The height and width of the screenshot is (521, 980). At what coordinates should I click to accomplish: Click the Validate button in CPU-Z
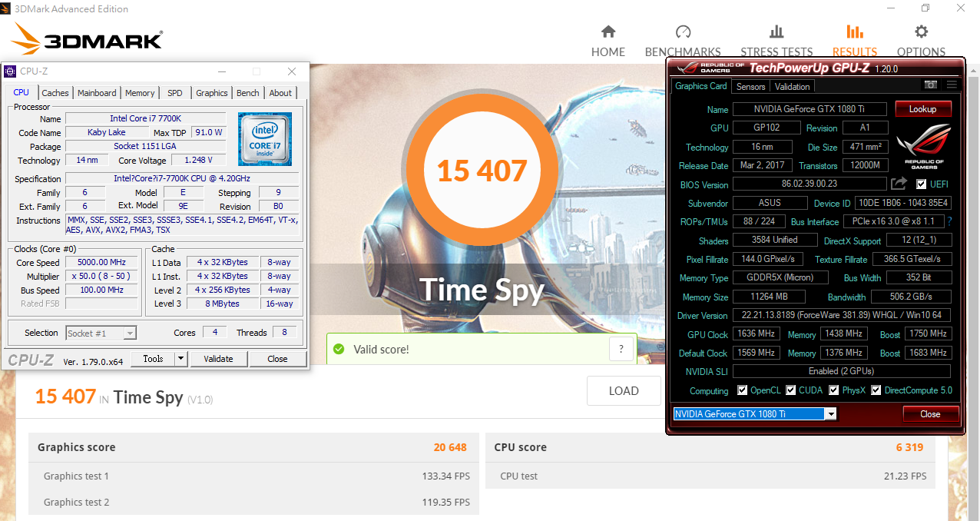coord(217,359)
